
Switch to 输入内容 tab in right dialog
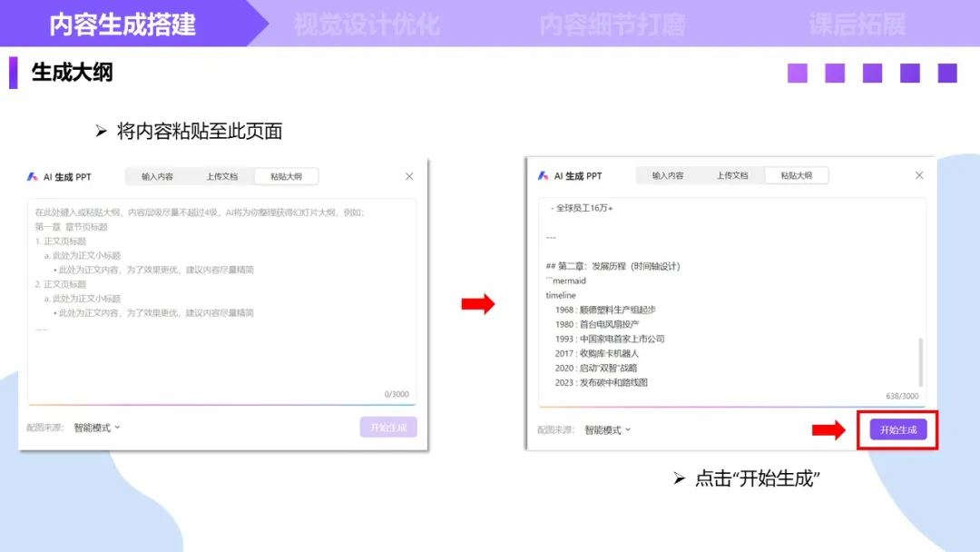668,175
